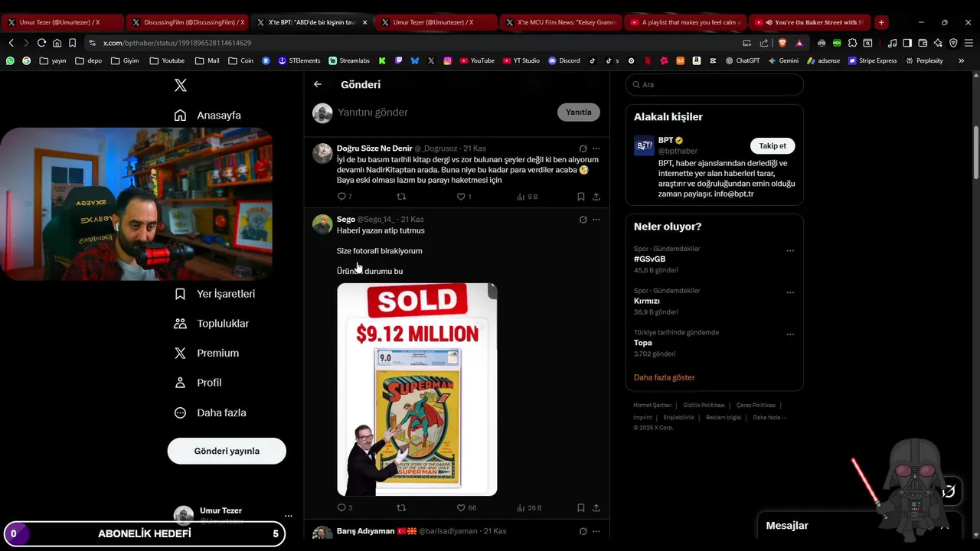Image resolution: width=980 pixels, height=551 pixels.
Task: Open Grok icon on Barış Adıyaman post
Action: (583, 531)
